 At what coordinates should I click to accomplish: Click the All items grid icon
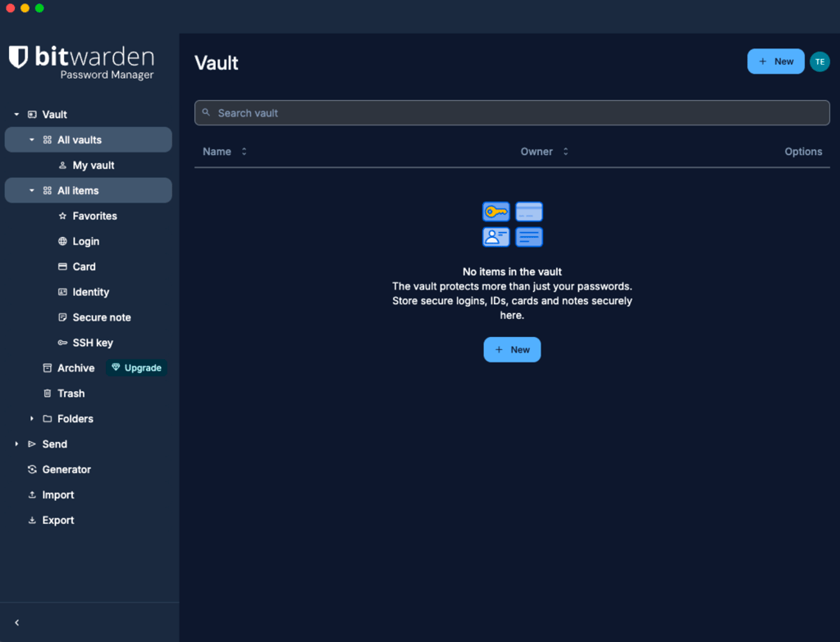click(x=47, y=190)
